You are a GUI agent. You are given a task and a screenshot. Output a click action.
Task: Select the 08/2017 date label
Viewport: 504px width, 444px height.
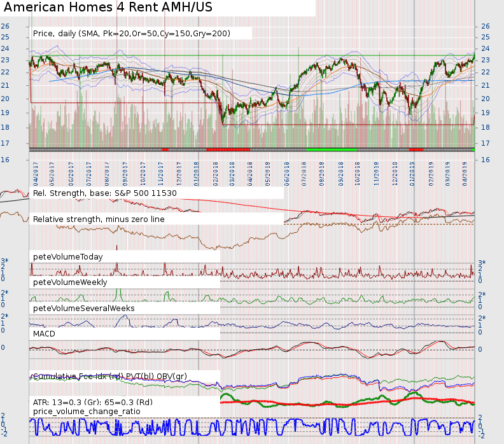[107, 174]
